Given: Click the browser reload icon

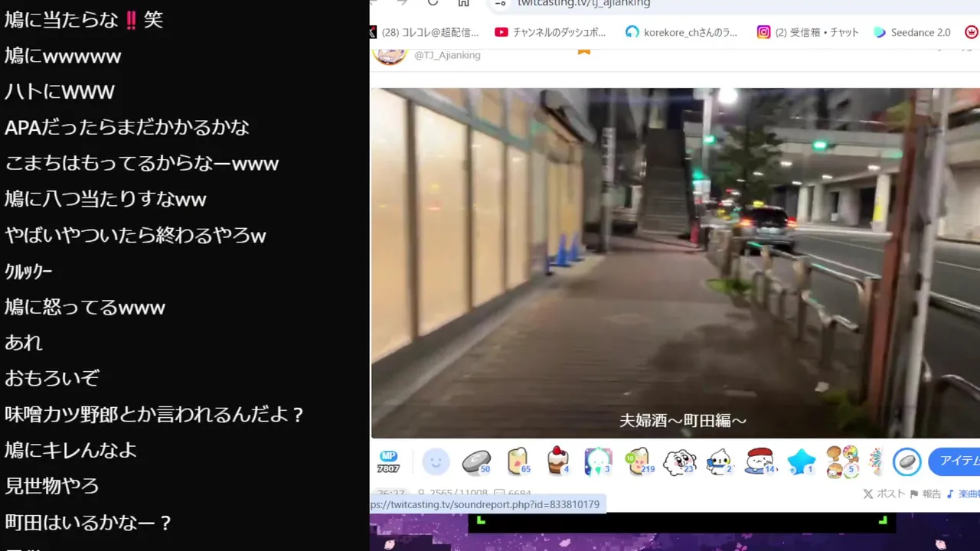Looking at the screenshot, I should [433, 2].
